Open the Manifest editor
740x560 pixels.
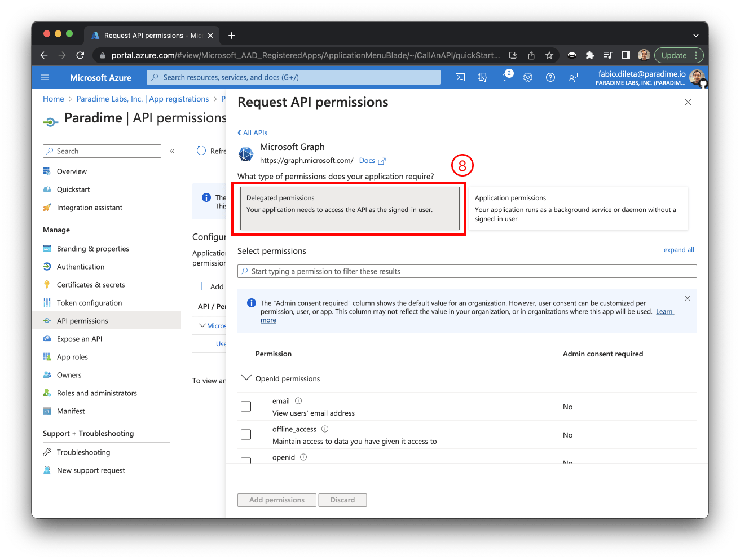click(x=71, y=411)
